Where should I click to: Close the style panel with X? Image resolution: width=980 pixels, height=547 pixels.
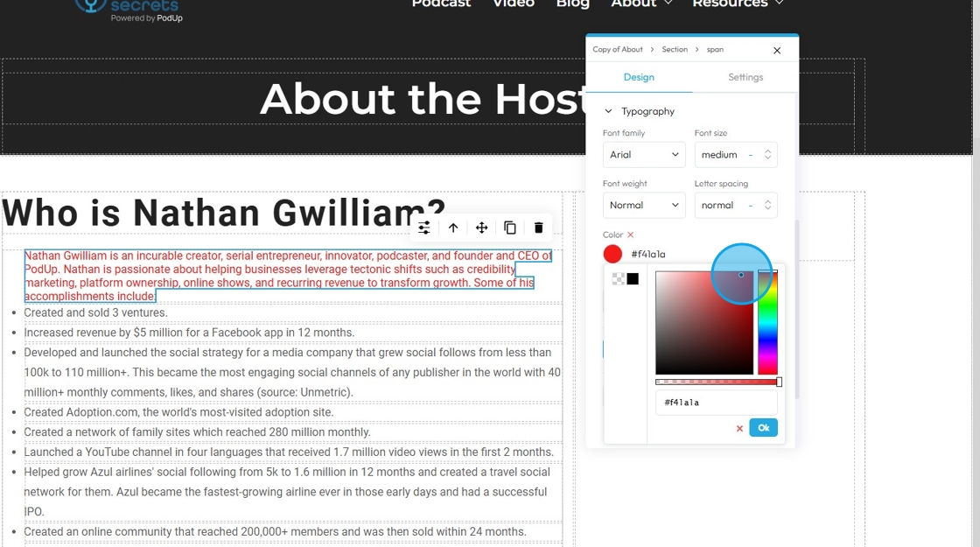tap(777, 51)
